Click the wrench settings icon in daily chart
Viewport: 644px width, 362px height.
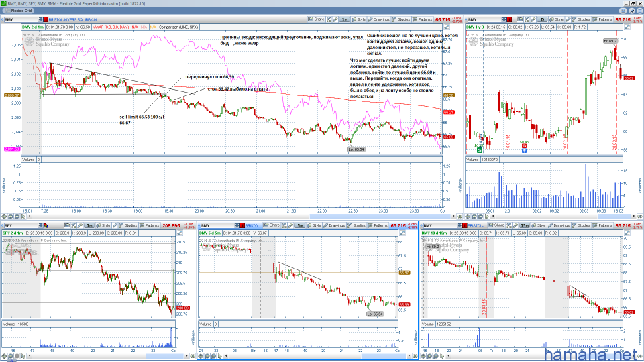click(533, 19)
